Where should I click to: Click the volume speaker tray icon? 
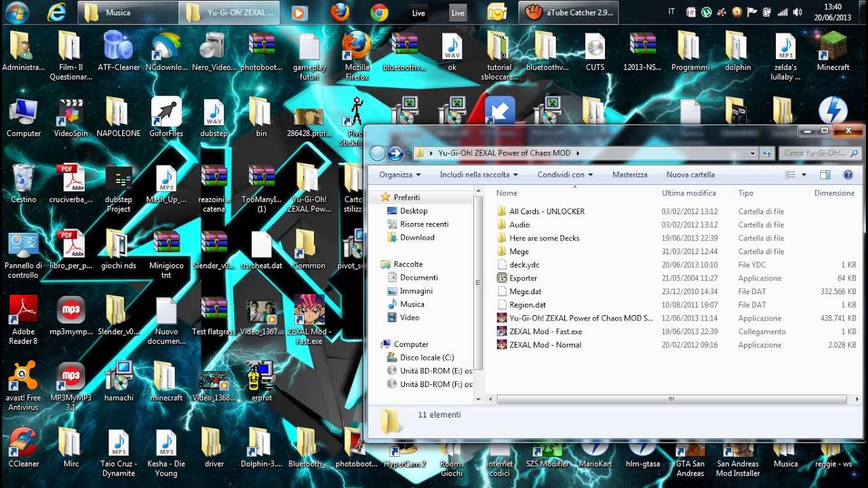(797, 12)
